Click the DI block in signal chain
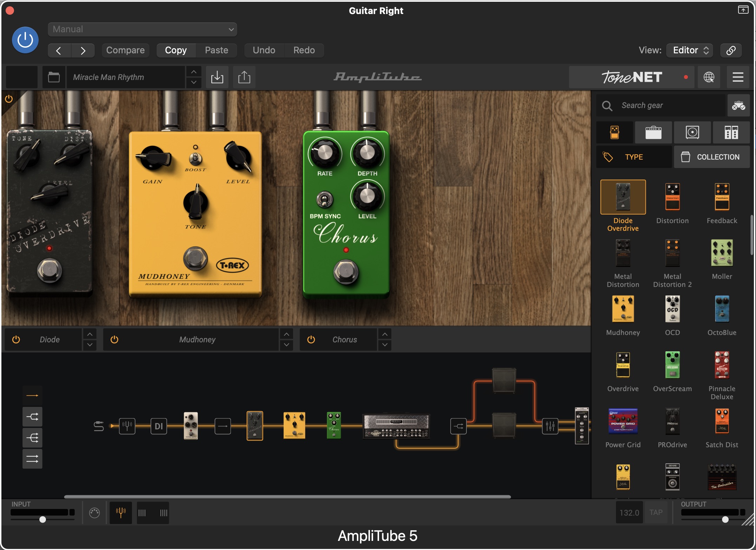 159,426
